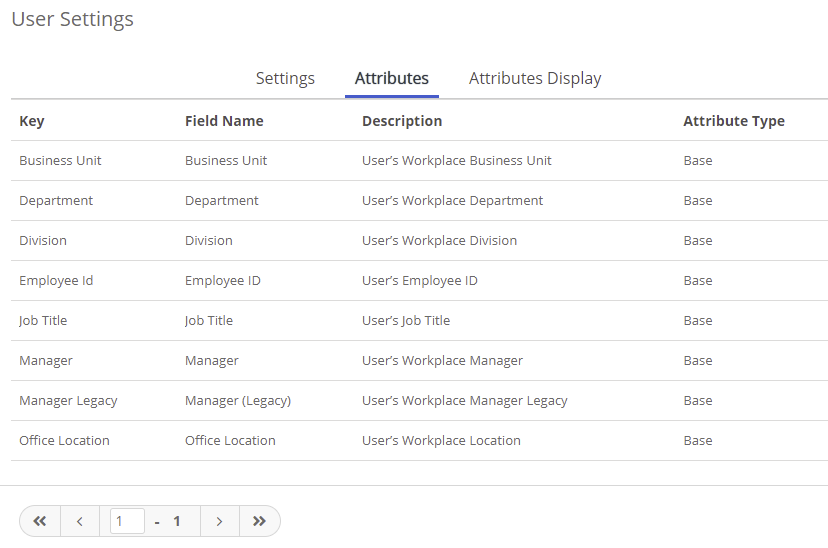Click the Division key cell

(x=43, y=241)
